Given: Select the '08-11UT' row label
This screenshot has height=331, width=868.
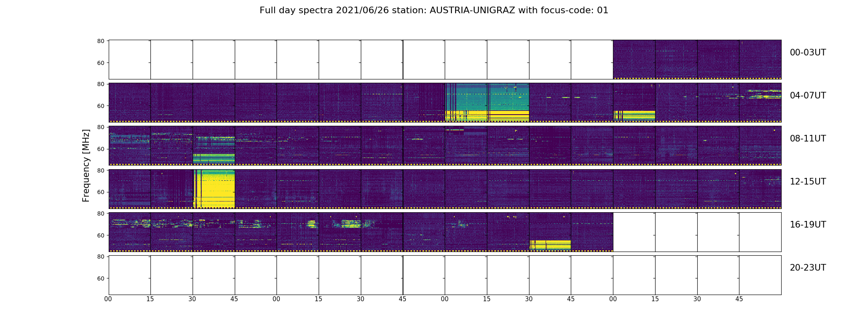Looking at the screenshot, I should click(808, 139).
